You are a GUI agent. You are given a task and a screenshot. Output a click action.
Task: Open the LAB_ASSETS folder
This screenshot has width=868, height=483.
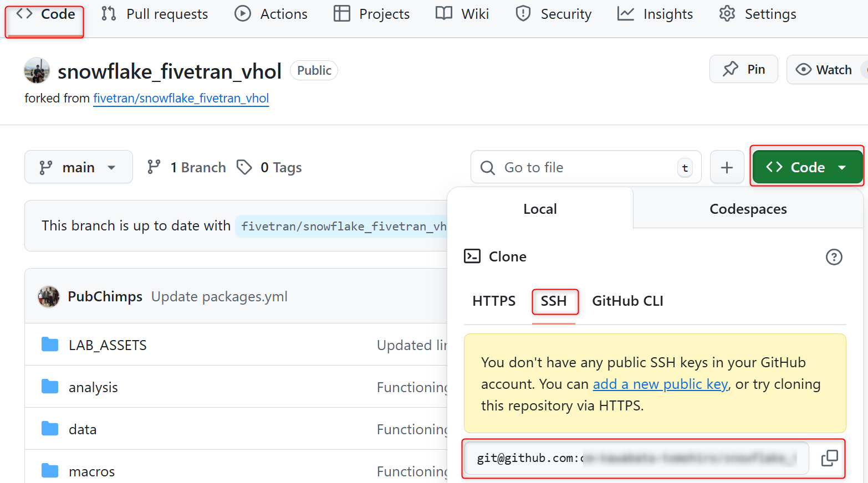pos(108,345)
